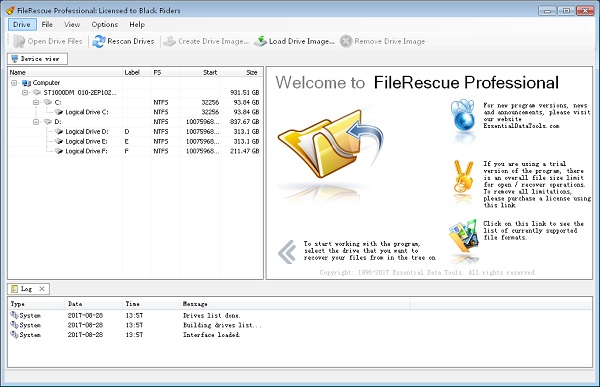Click Load Drive Image toolbar icon
Viewport: 600px width, 387px height.
pos(261,41)
